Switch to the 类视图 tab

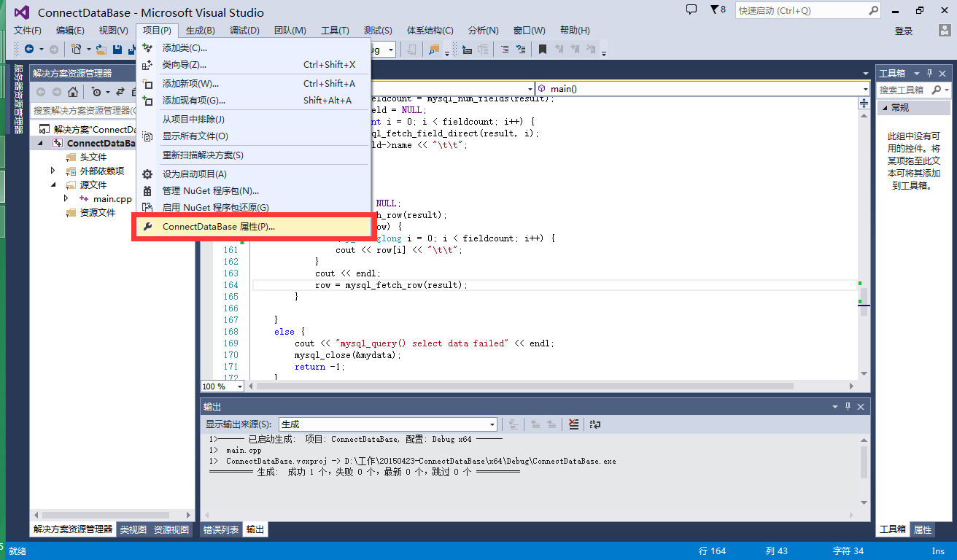133,529
